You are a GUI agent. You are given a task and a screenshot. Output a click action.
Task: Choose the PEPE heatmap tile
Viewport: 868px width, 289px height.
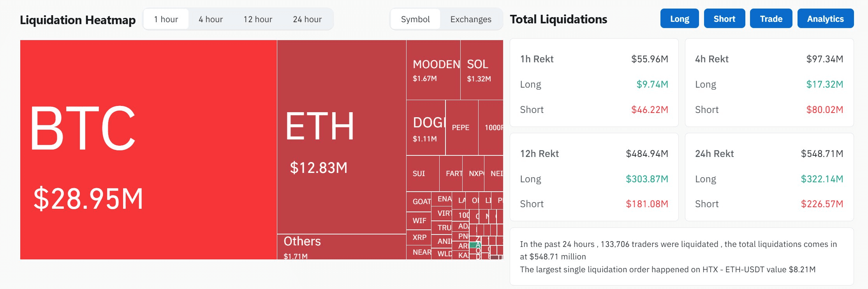[461, 128]
